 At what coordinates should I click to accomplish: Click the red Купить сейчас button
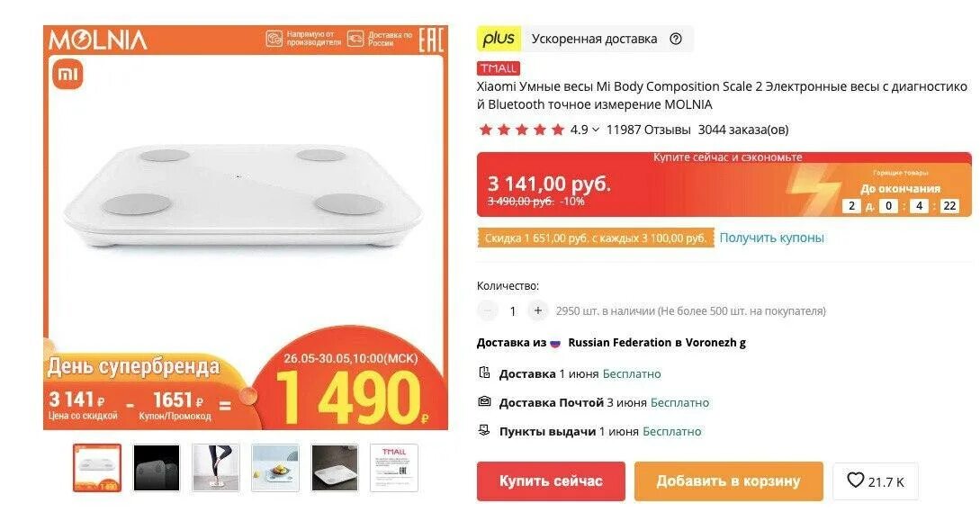tap(551, 481)
